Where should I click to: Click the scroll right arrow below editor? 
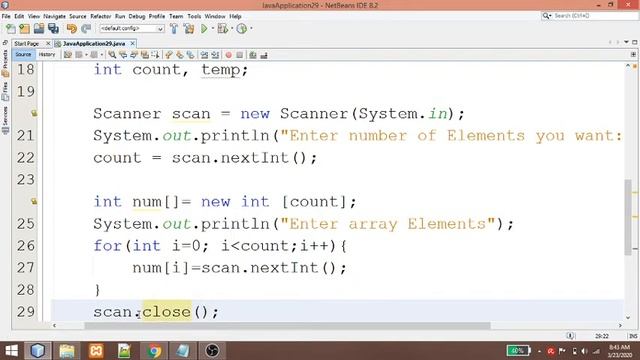(620, 325)
